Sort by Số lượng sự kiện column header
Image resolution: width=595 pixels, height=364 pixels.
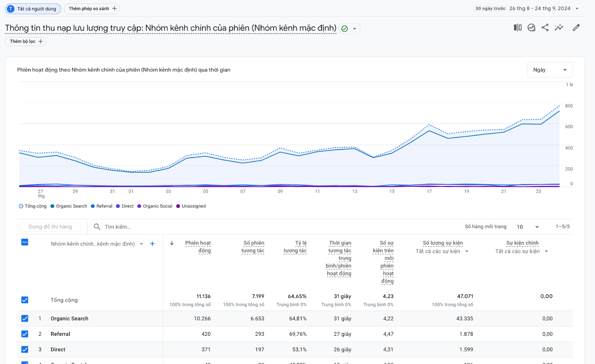coord(443,243)
